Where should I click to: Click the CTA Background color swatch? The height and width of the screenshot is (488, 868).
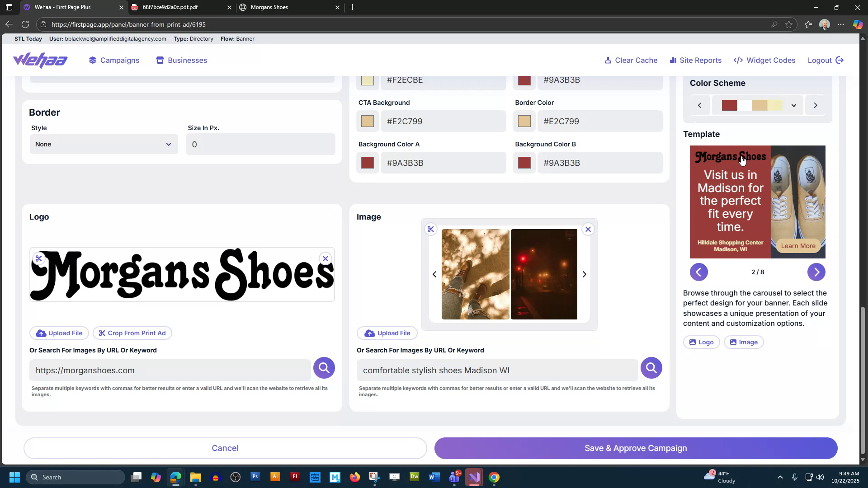click(x=368, y=121)
